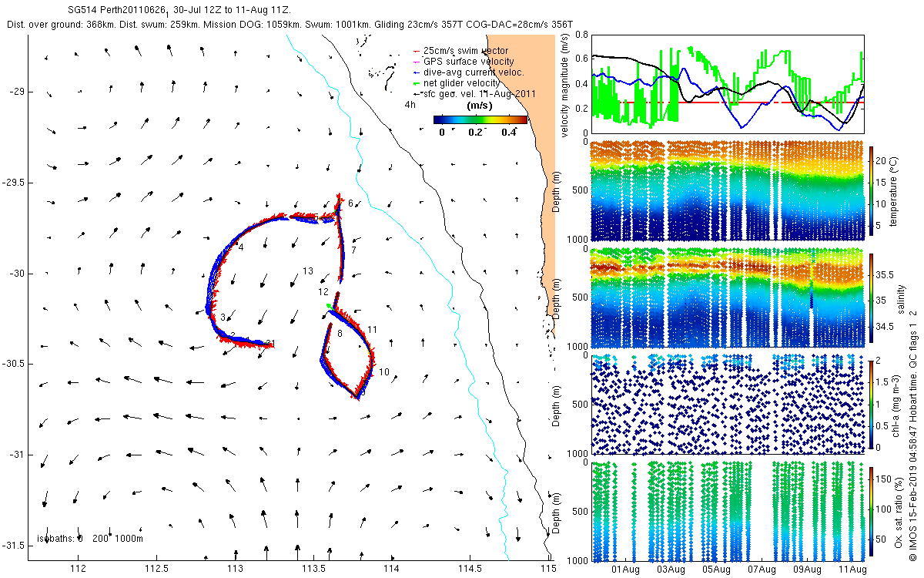Select the 'sfc geo. vel. 11-Aug-2011' legend entry
The width and height of the screenshot is (924, 578).
474,93
